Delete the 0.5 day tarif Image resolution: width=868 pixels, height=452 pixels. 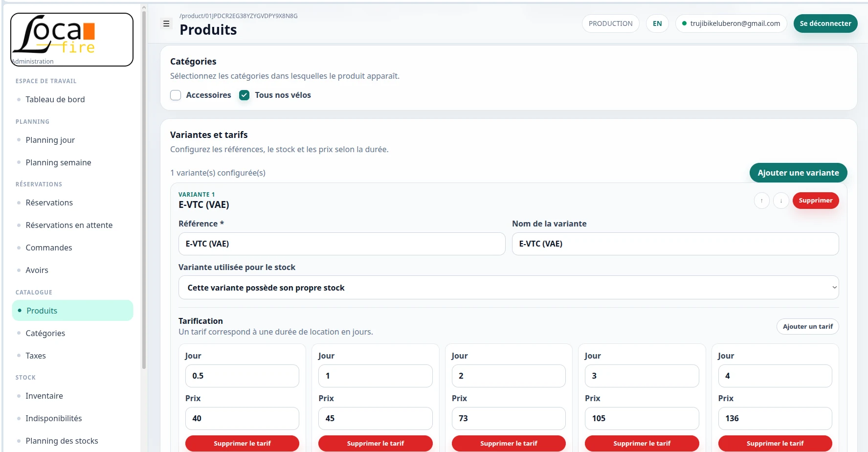[242, 443]
